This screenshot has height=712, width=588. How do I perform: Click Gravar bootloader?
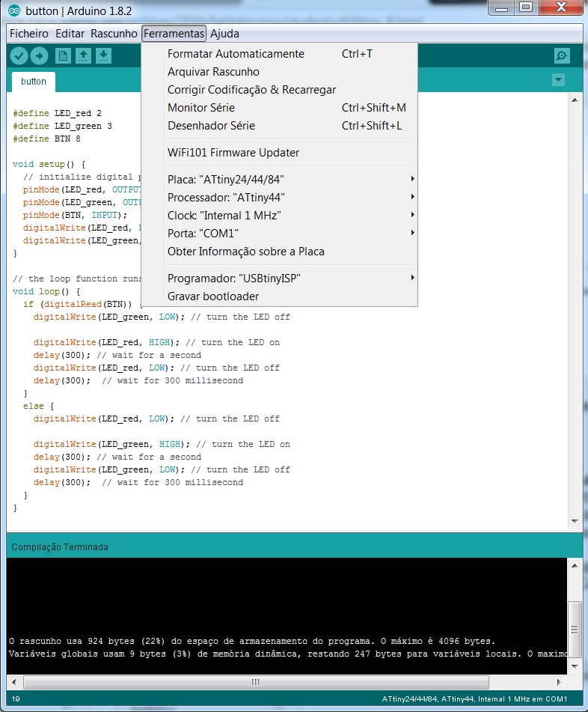(x=279, y=296)
